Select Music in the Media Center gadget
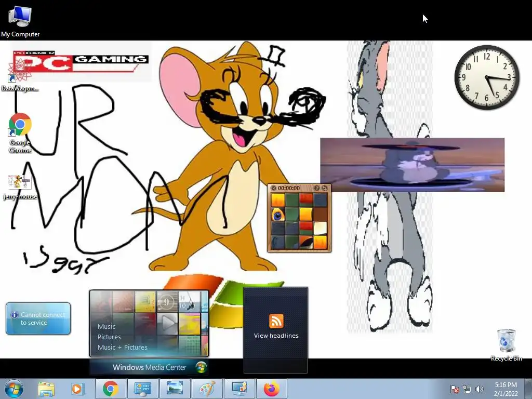The width and height of the screenshot is (532, 399). click(107, 326)
